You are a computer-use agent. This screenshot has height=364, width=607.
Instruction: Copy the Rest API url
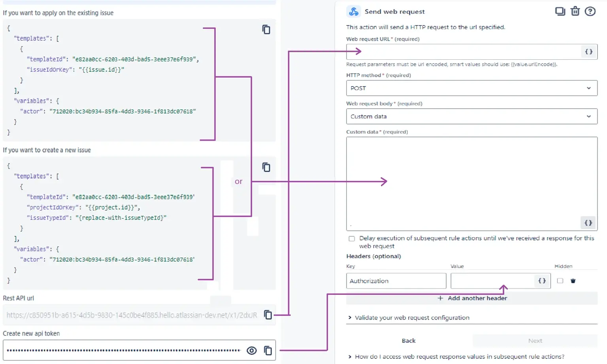(x=268, y=315)
